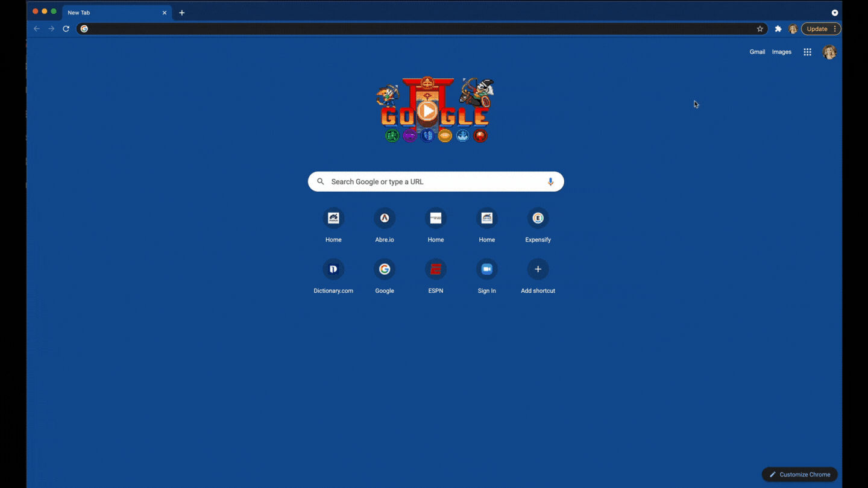This screenshot has width=868, height=488.
Task: Open the Extensions puzzle-piece menu
Action: point(778,29)
